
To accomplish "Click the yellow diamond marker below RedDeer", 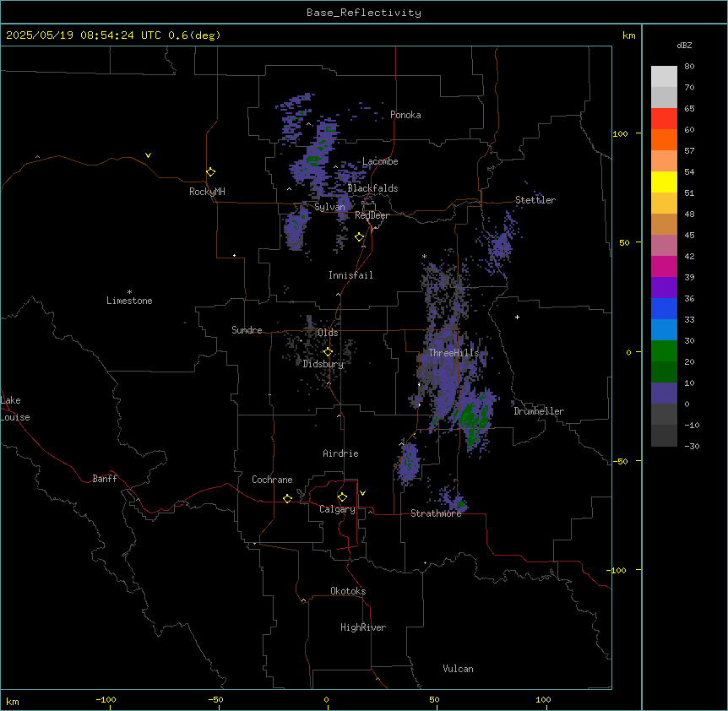I will [360, 237].
